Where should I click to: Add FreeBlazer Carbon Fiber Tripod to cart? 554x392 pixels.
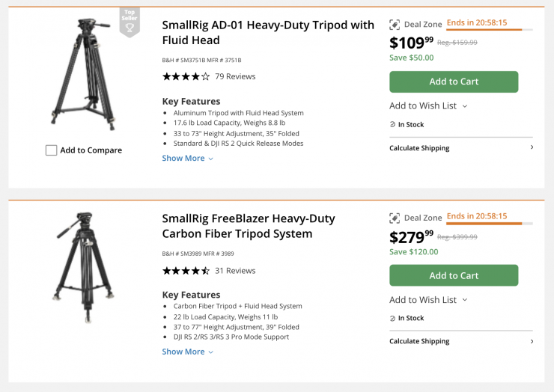pos(454,275)
